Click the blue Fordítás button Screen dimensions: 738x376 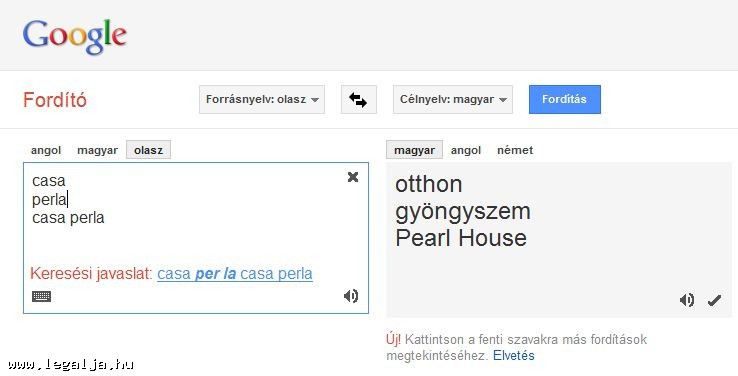[x=565, y=99]
